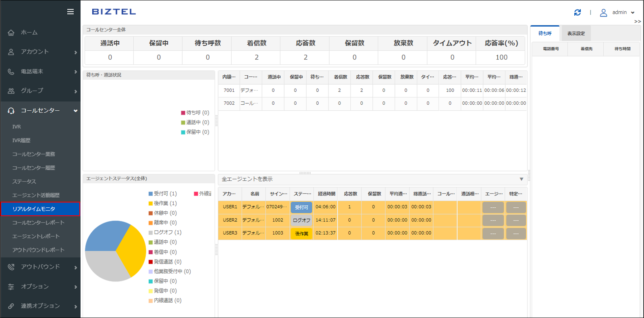Click the 電話番号 column header in right panel
The image size is (644, 318).
pos(551,49)
